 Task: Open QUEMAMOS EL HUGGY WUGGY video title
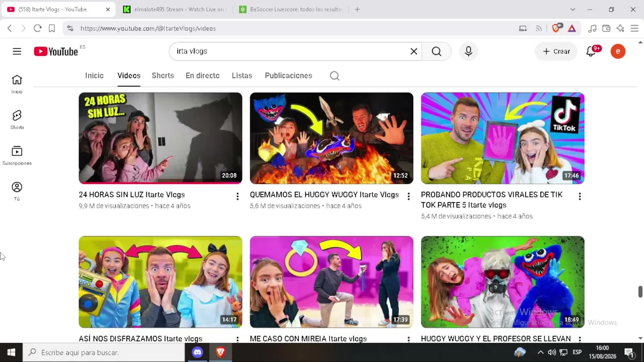point(325,195)
